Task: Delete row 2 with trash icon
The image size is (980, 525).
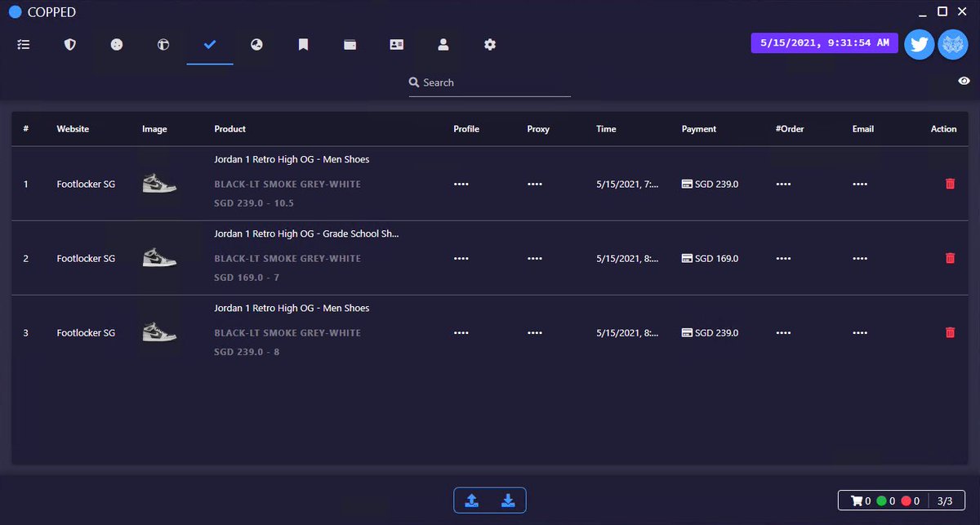Action: tap(950, 258)
